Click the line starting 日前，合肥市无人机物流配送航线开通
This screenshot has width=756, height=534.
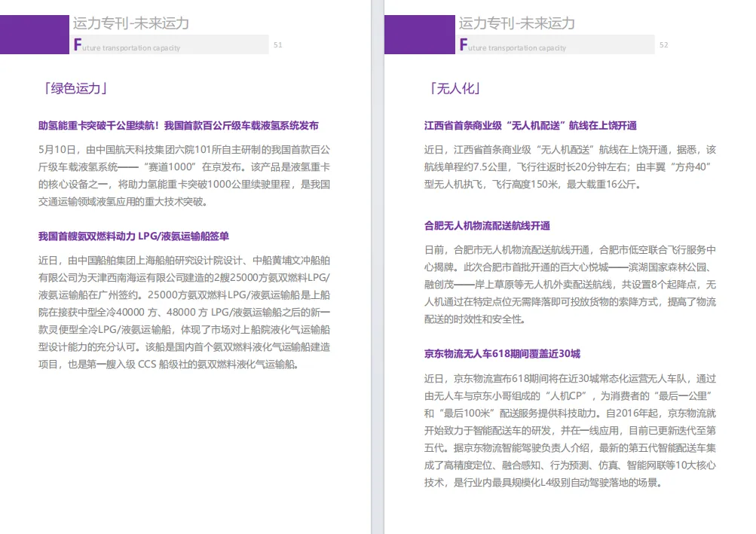tap(570, 250)
